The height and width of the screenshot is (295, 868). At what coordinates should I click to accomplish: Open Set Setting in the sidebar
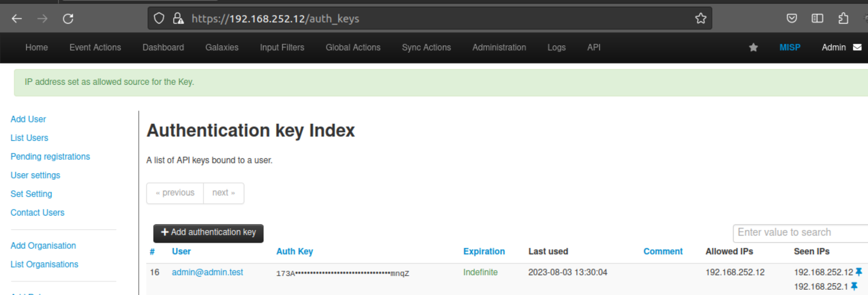pyautogui.click(x=32, y=194)
